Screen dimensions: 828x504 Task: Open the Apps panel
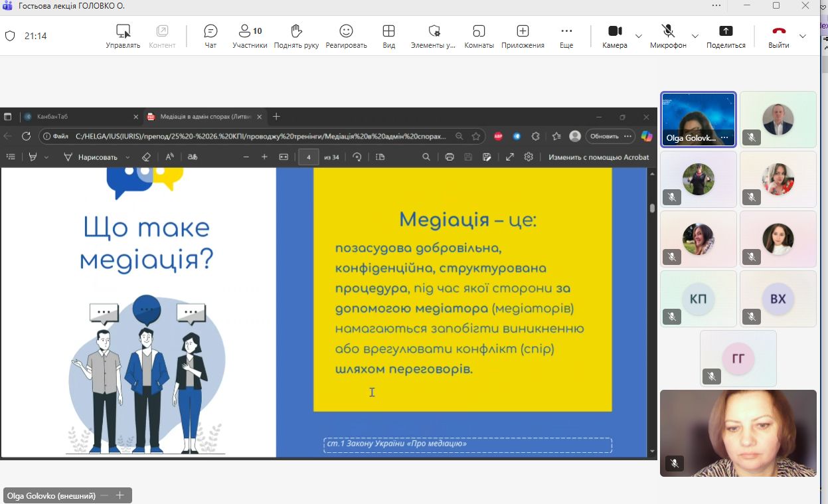pos(523,36)
